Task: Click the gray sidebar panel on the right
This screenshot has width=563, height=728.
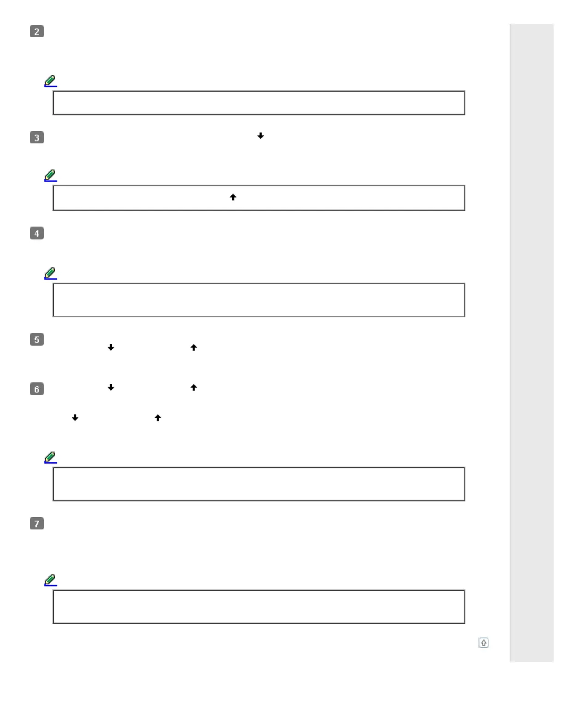Action: click(532, 343)
